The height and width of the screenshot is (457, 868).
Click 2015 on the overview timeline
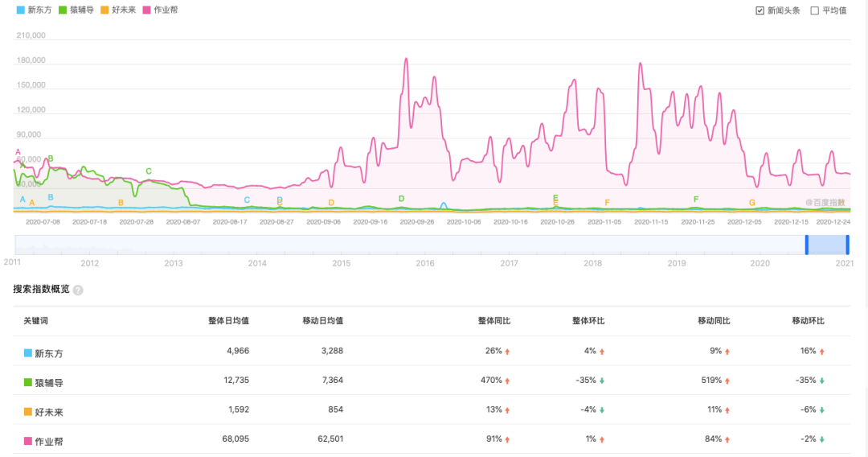pyautogui.click(x=341, y=263)
